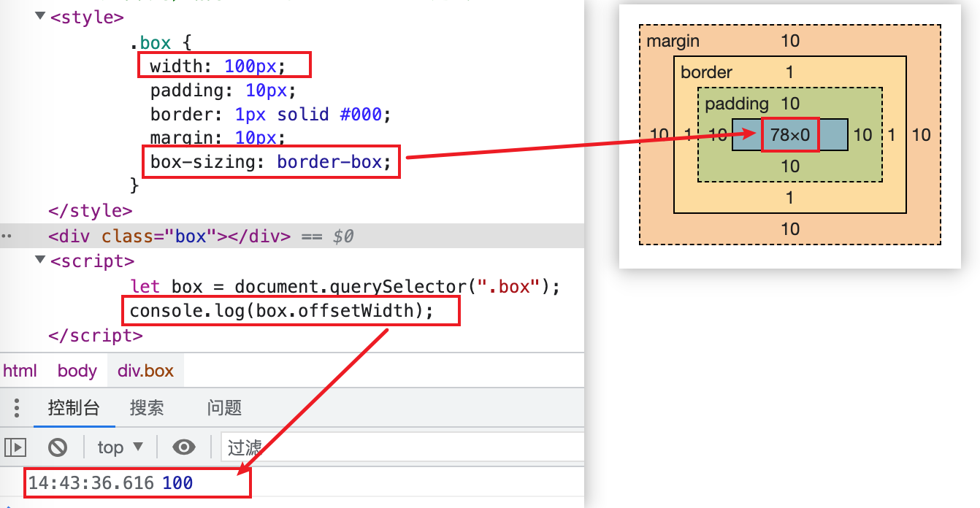Click the 78×0 content box value

click(789, 135)
